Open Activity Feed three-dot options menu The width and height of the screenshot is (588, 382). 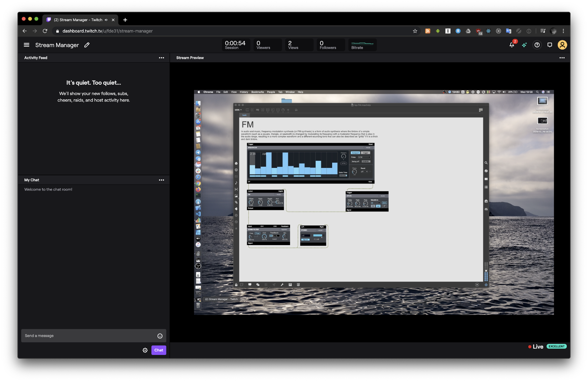[161, 58]
